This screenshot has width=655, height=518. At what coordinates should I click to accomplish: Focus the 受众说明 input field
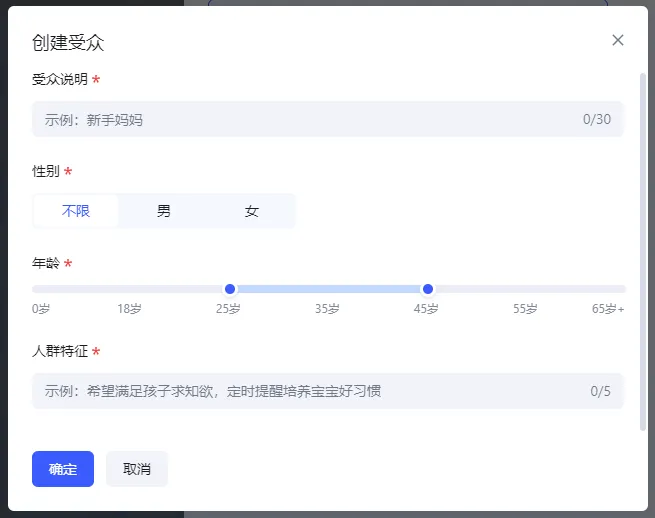pyautogui.click(x=328, y=119)
